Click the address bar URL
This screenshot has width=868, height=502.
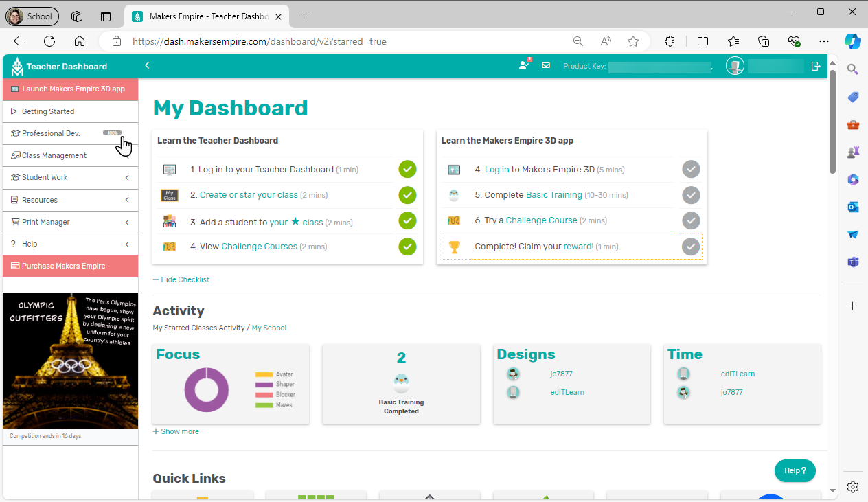tap(260, 41)
